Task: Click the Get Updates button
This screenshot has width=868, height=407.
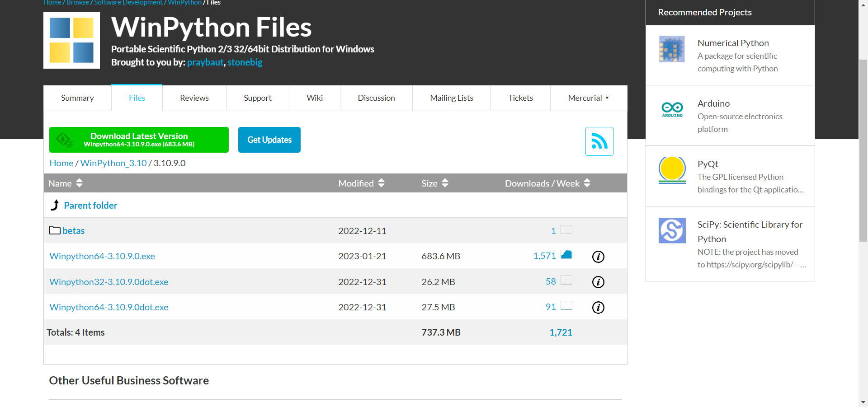Action: 269,140
